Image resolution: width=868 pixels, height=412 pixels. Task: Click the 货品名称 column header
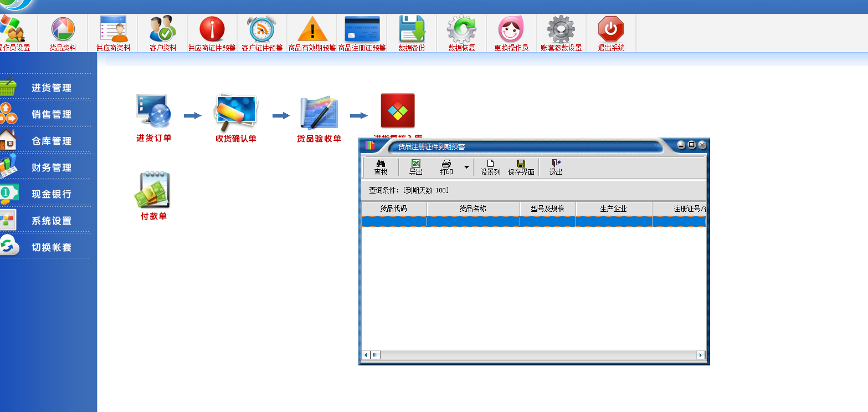coord(474,208)
